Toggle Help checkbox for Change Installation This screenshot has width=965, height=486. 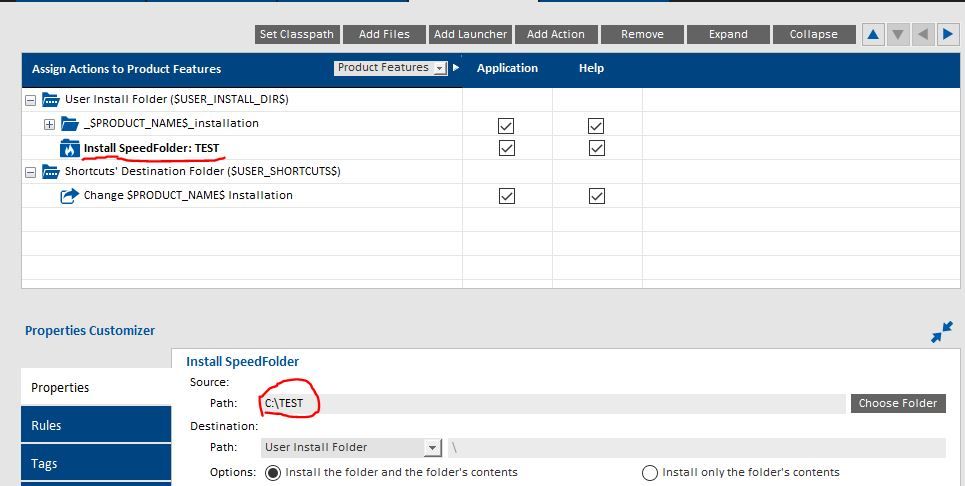click(x=596, y=196)
